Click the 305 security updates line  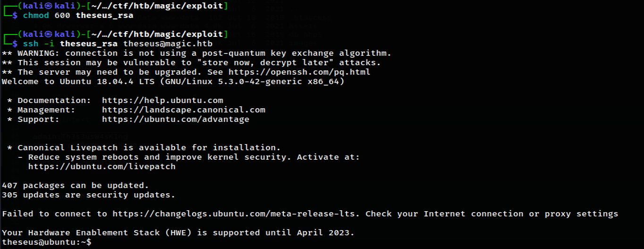[89, 195]
